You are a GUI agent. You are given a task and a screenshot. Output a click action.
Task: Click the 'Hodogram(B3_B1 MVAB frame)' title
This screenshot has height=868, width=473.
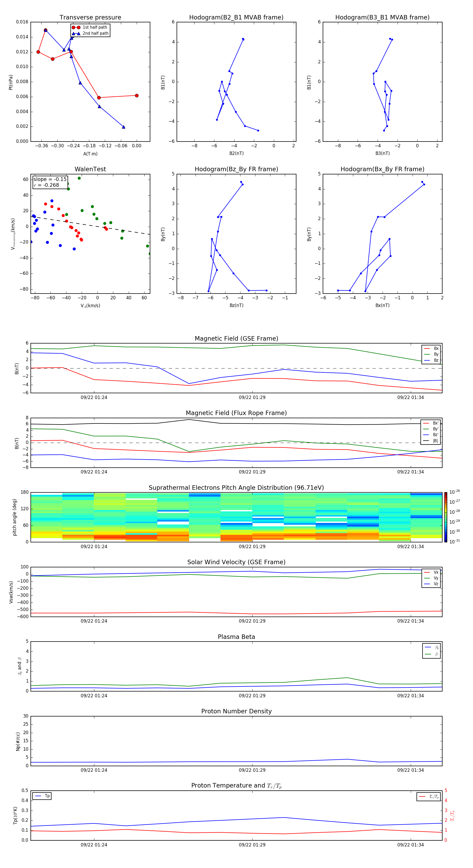click(x=382, y=18)
